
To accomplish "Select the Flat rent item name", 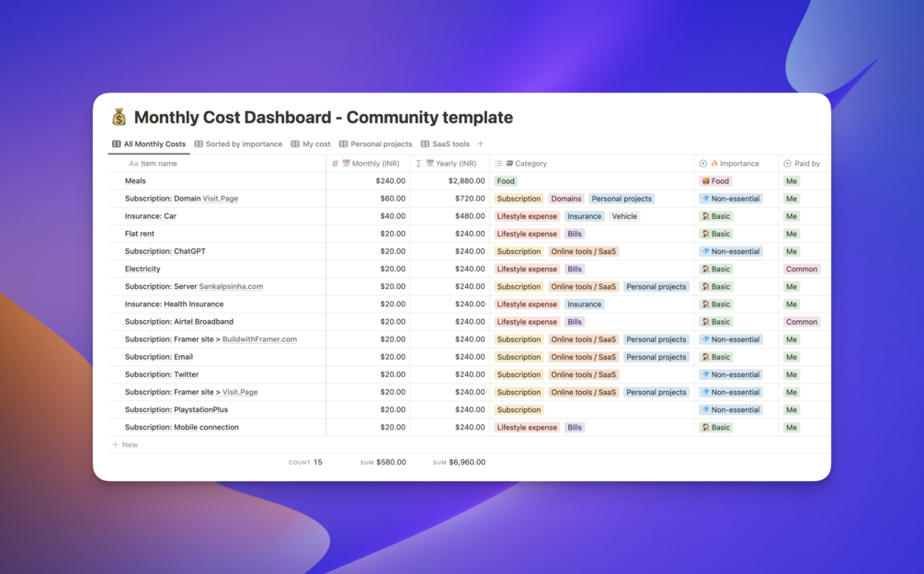I will 140,234.
